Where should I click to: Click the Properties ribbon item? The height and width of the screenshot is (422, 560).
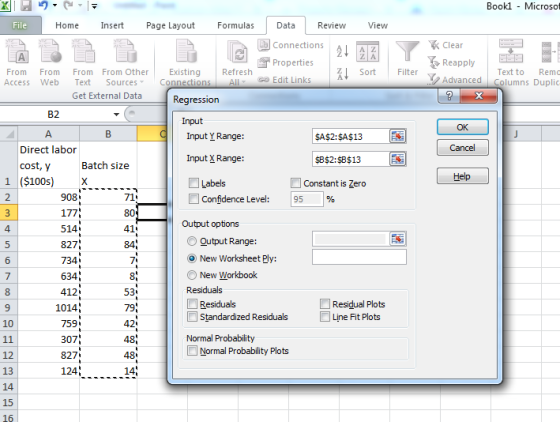click(285, 62)
